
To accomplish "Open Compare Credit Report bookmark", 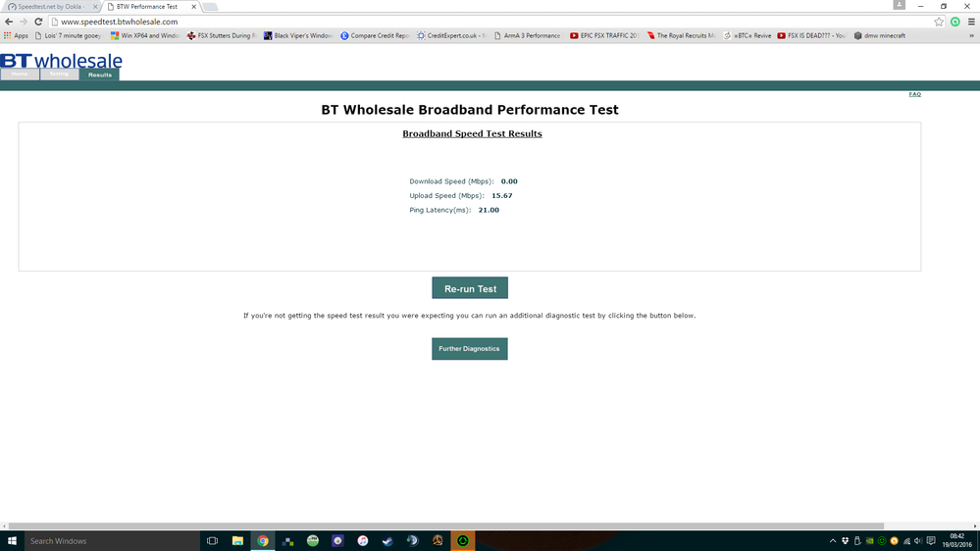I will pyautogui.click(x=375, y=35).
